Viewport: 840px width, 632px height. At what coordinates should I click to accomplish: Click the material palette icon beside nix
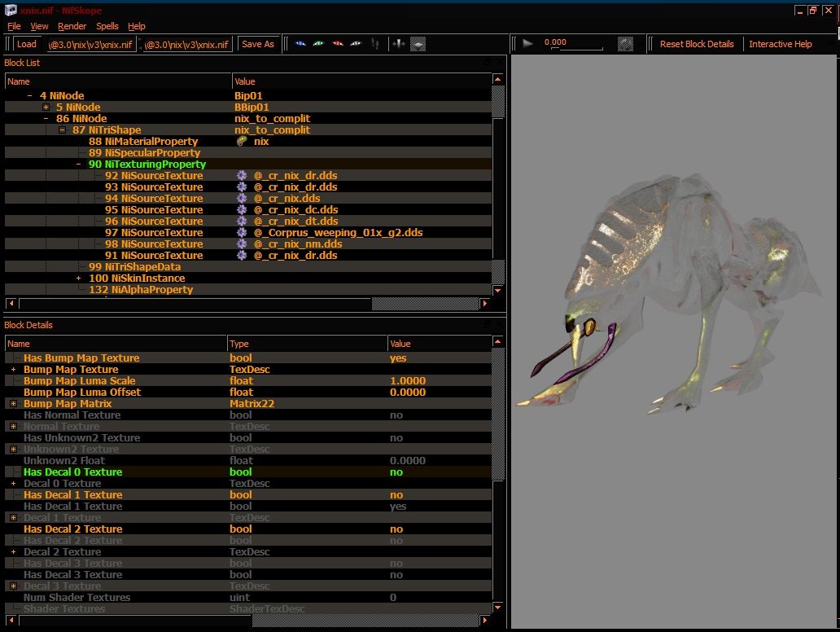coord(242,141)
